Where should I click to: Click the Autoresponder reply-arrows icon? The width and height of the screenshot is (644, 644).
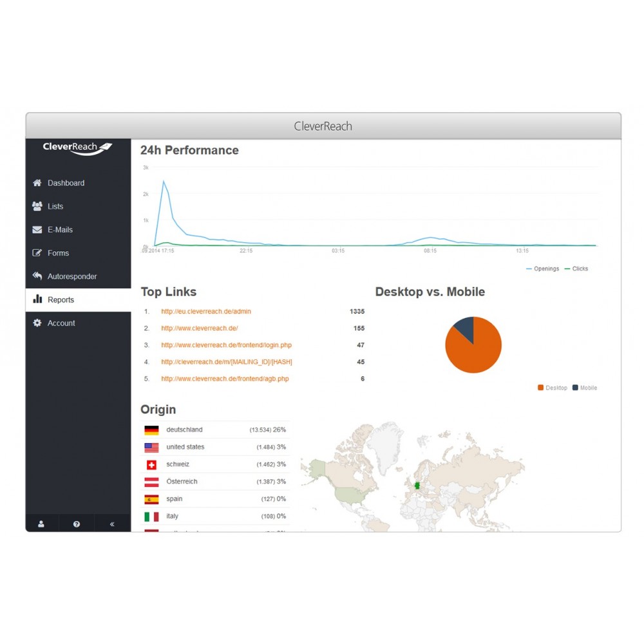click(x=37, y=276)
